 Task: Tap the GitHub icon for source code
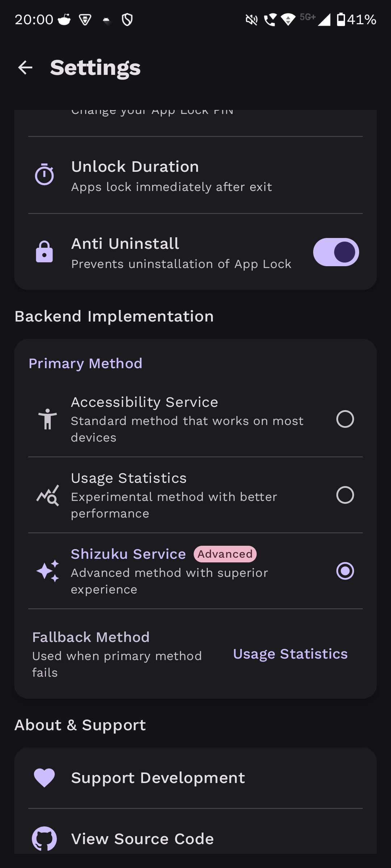[44, 839]
